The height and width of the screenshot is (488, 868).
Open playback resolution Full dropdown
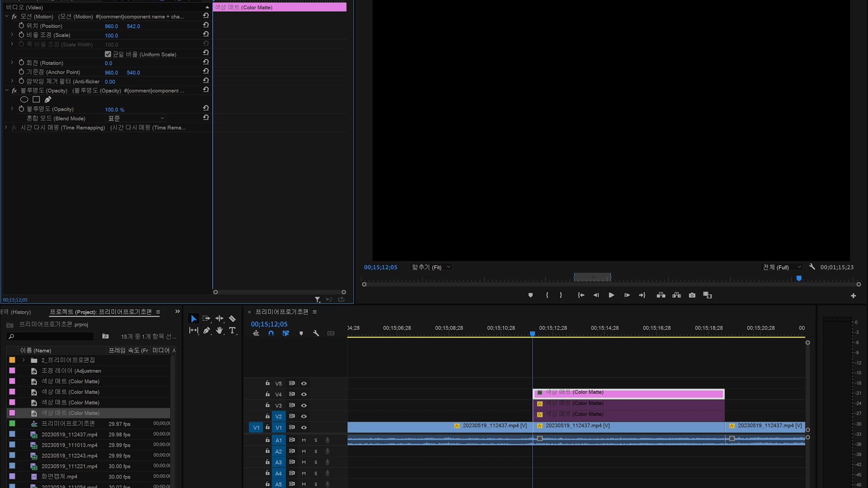pos(782,267)
